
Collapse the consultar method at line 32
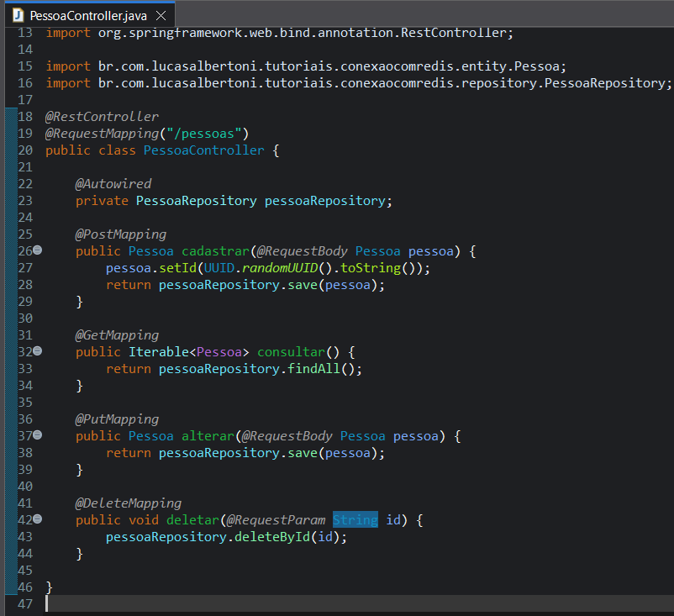click(x=37, y=351)
